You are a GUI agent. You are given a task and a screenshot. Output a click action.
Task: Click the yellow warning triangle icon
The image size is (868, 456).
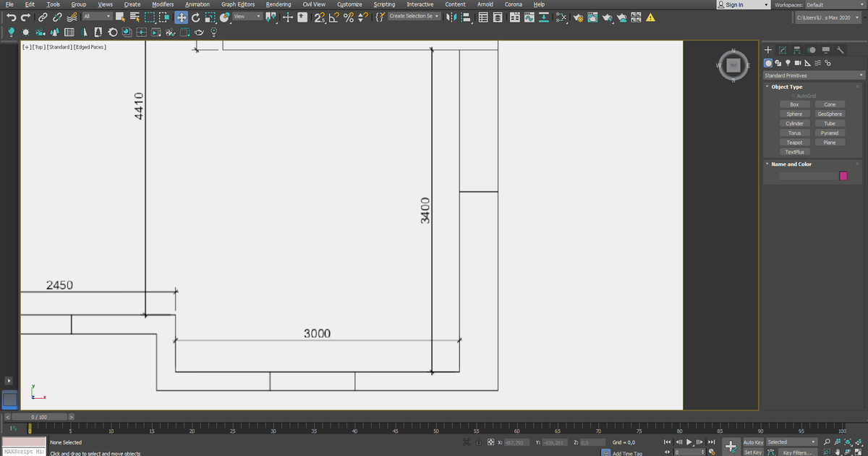click(x=650, y=17)
